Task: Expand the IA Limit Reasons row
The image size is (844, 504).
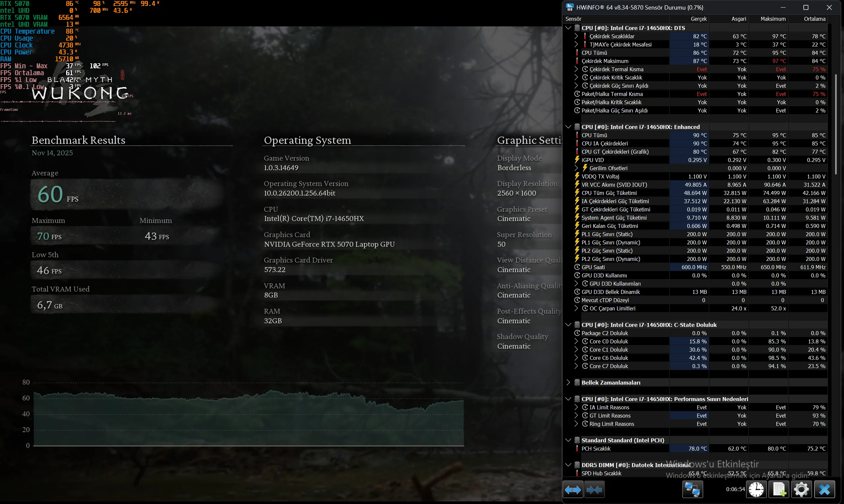Action: pos(576,407)
